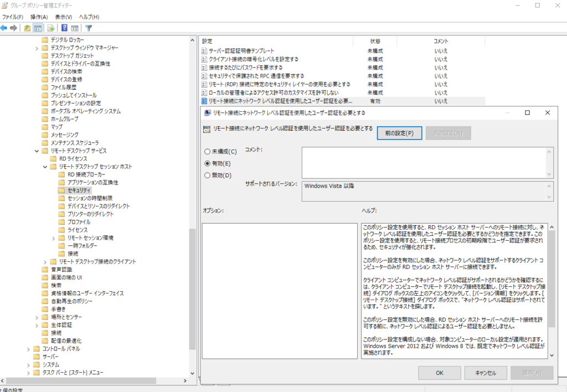Image resolution: width=567 pixels, height=392 pixels.
Task: Select the ローカルの管理者によるアクセス許可 policy row
Action: (x=343, y=92)
